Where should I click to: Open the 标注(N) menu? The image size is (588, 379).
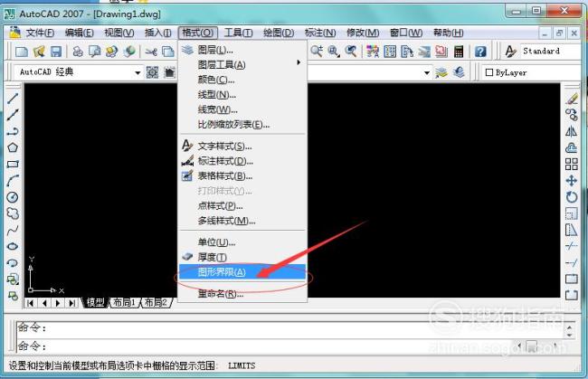(x=320, y=33)
